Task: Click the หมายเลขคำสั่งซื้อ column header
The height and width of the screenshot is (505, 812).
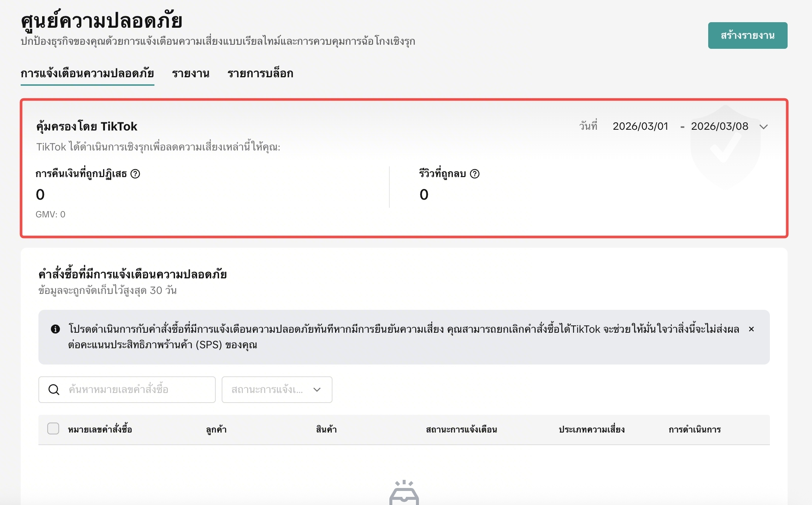Action: coord(100,430)
